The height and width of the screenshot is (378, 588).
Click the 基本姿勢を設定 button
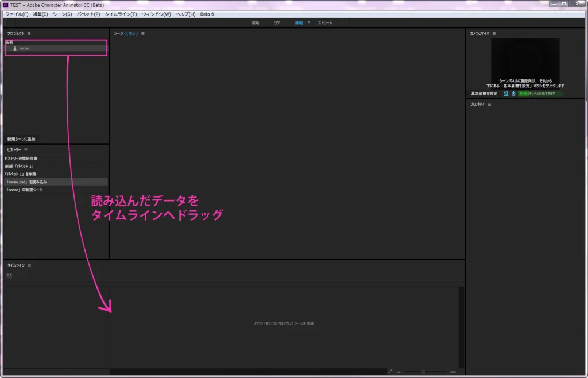click(483, 94)
